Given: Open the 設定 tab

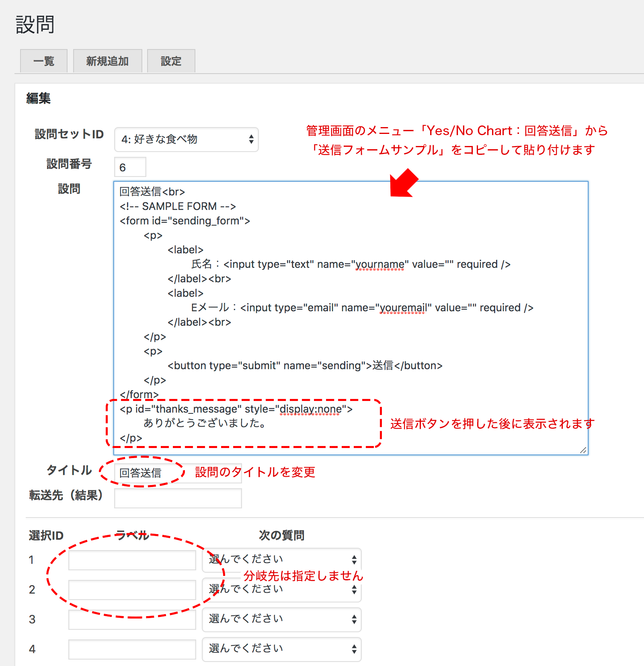Looking at the screenshot, I should pos(171,61).
